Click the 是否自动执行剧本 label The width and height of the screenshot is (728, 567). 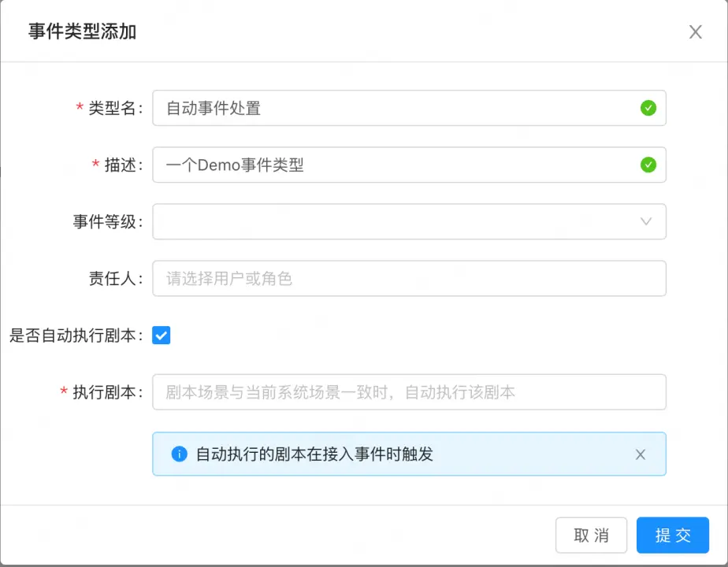tap(74, 335)
